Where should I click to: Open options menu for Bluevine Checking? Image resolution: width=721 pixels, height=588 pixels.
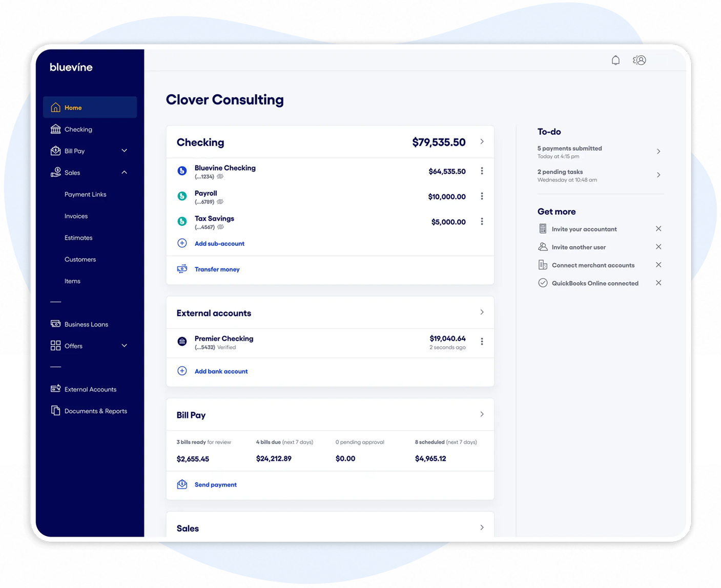click(x=482, y=171)
